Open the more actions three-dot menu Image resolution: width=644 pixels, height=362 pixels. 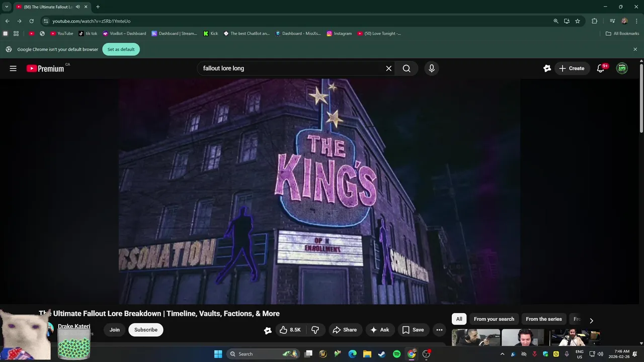(439, 330)
